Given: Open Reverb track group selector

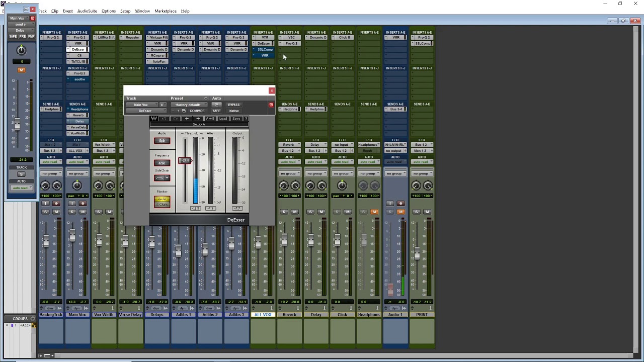Looking at the screenshot, I should click(289, 173).
